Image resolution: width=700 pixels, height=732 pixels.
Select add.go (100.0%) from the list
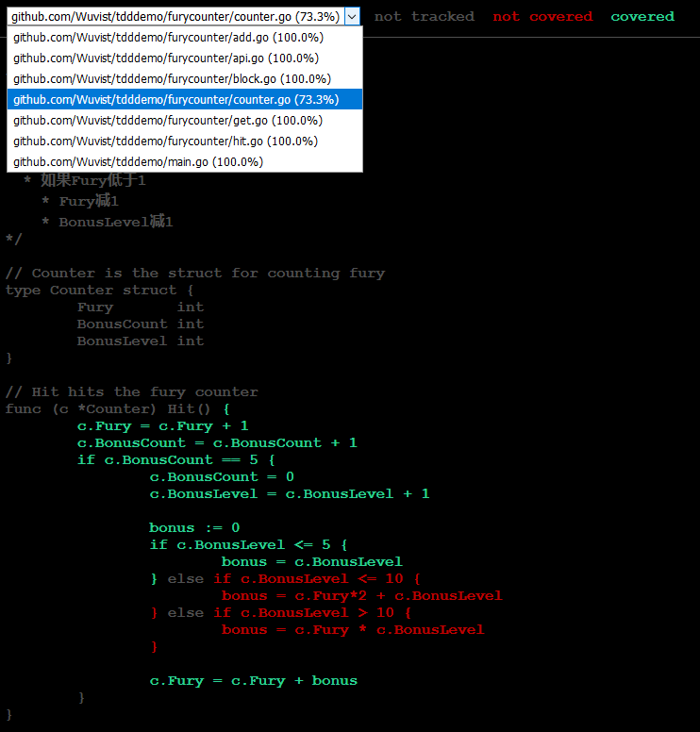[x=185, y=38]
